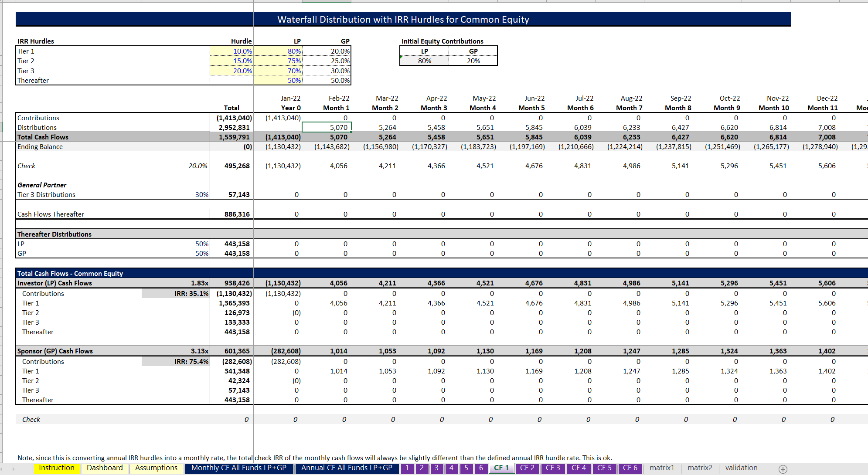The image size is (868, 475).
Task: Click the LP 80% cell with green comment marker
Action: [x=424, y=61]
